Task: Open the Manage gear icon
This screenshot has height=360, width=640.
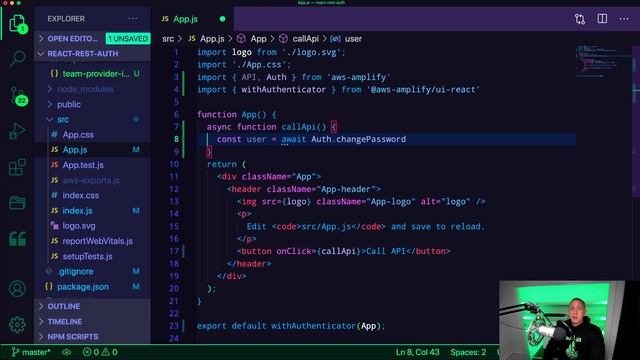Action: 17,324
